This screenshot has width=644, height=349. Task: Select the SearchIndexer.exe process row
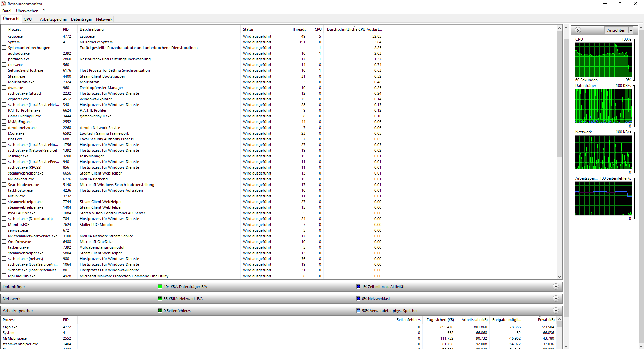coord(193,185)
